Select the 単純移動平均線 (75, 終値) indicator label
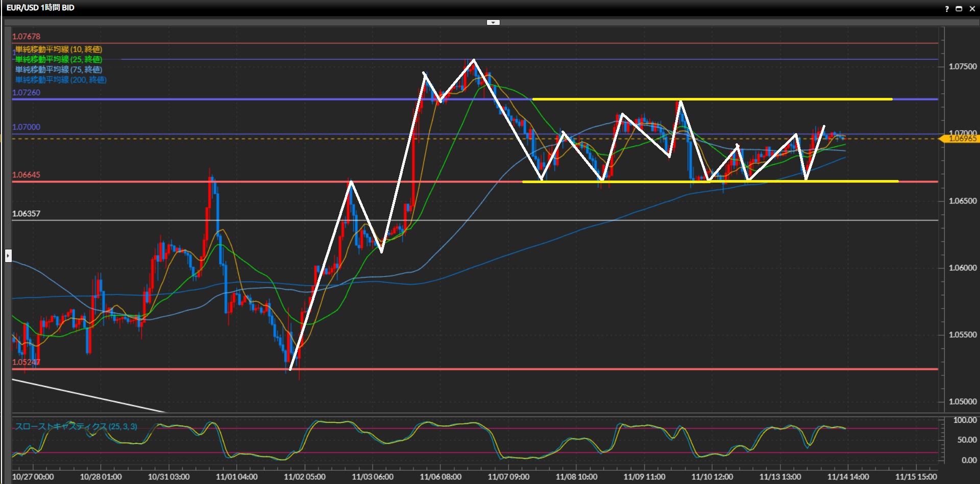The image size is (980, 484). [x=59, y=70]
